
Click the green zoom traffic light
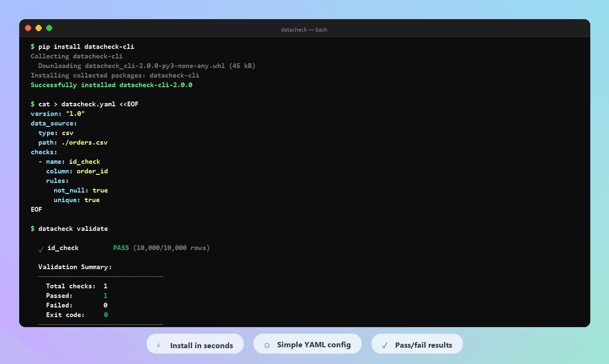pos(48,28)
